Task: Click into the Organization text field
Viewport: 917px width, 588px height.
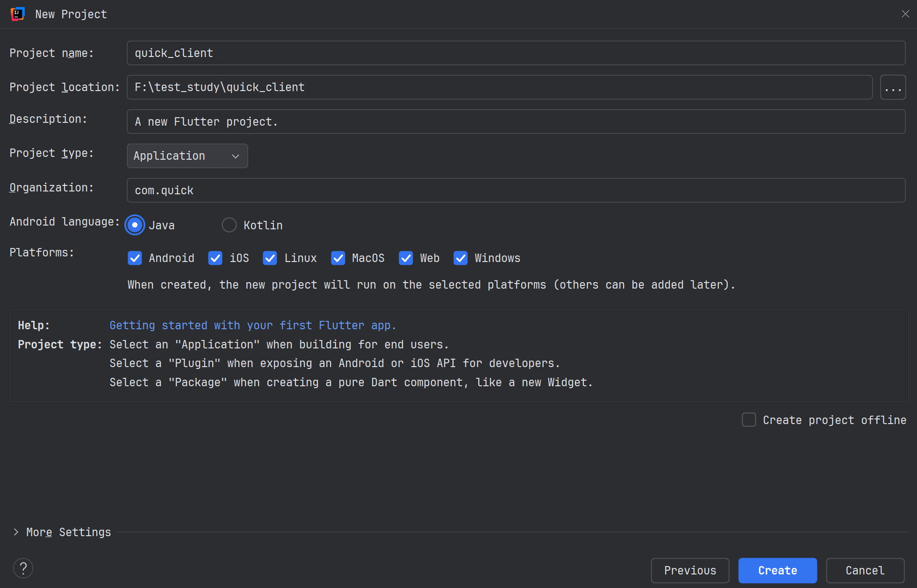Action: (516, 191)
